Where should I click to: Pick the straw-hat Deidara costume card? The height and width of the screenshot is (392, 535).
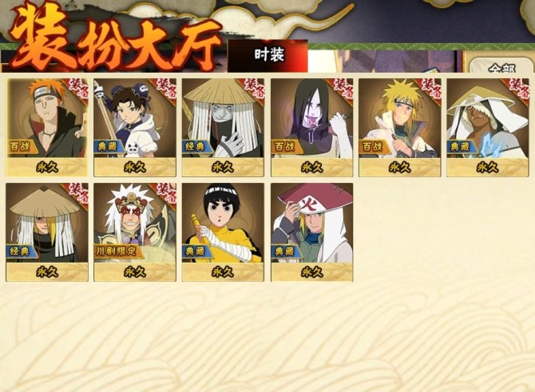click(x=47, y=232)
